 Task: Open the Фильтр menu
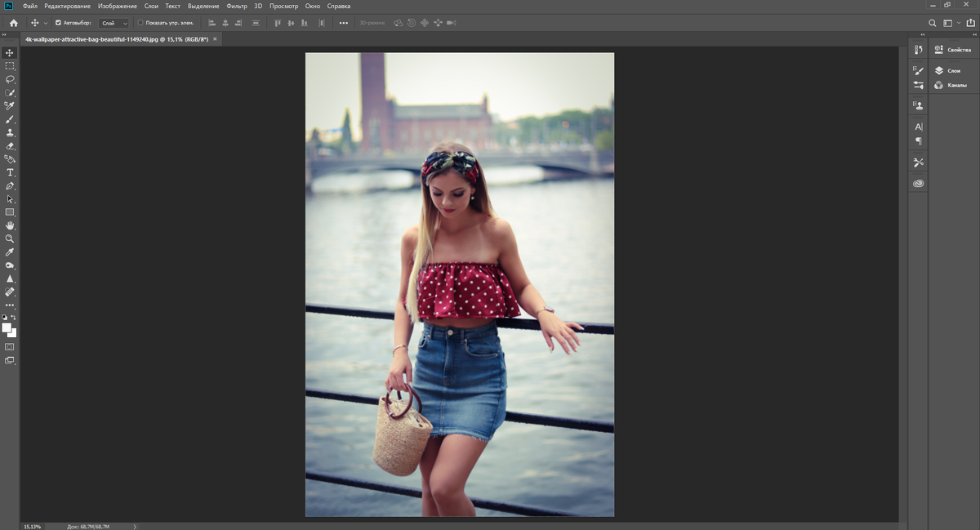tap(237, 6)
